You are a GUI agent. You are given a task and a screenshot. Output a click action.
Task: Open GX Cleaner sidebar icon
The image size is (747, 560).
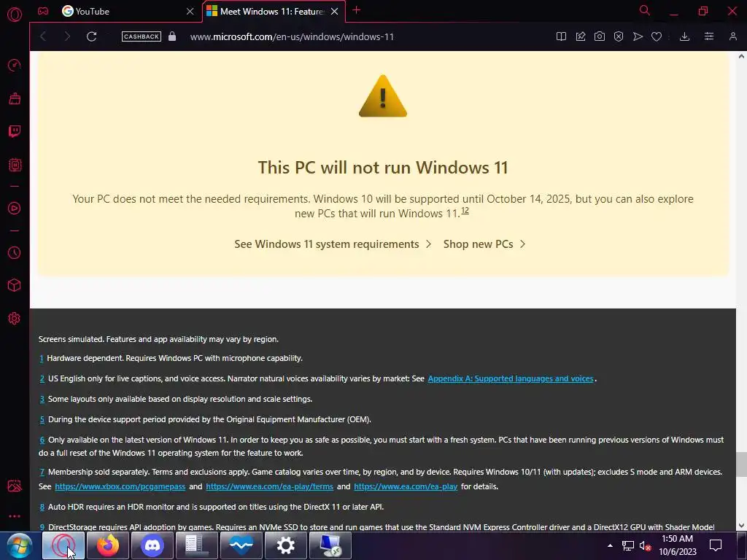click(x=15, y=98)
